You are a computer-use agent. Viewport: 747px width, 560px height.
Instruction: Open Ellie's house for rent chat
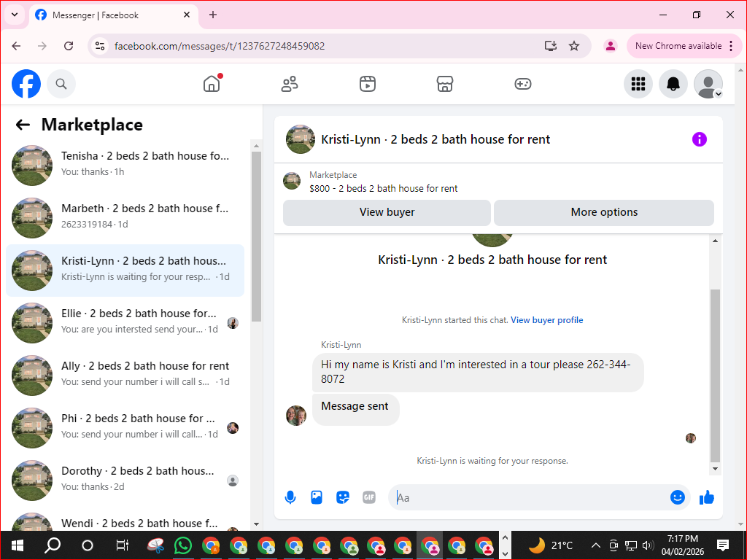click(x=125, y=323)
